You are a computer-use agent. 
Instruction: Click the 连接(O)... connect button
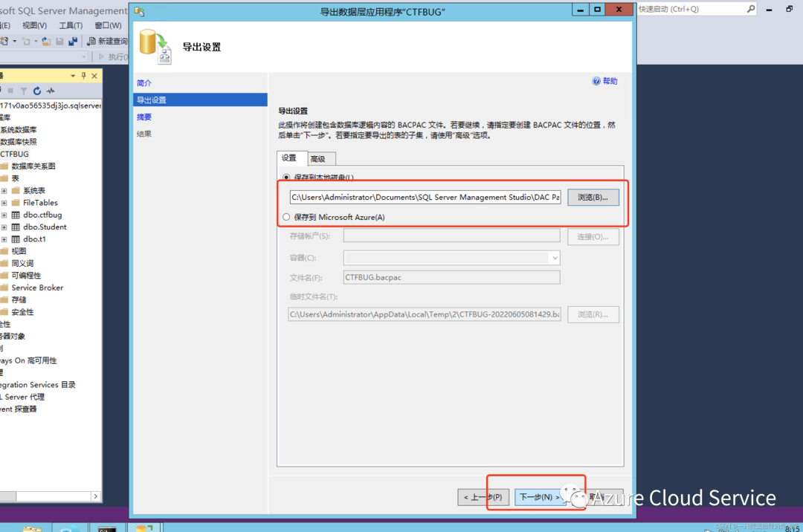(593, 236)
